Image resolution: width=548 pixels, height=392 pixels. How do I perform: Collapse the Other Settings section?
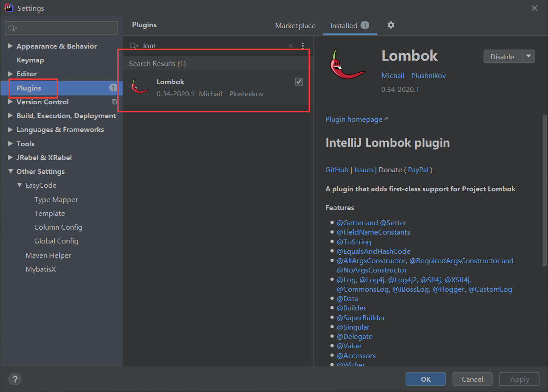pyautogui.click(x=10, y=171)
